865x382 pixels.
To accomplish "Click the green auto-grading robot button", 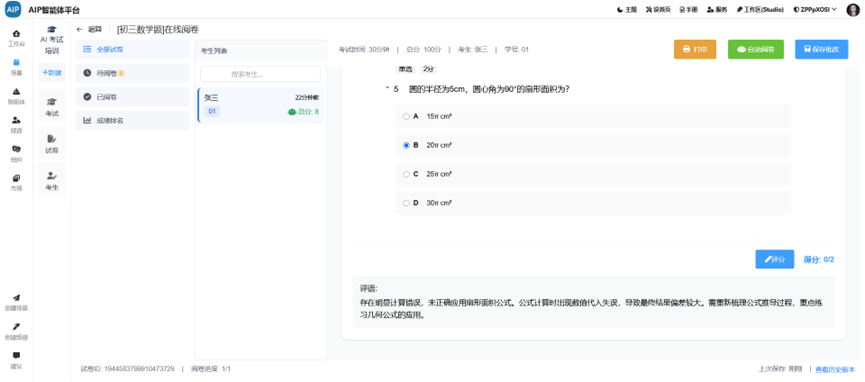I will pyautogui.click(x=756, y=49).
